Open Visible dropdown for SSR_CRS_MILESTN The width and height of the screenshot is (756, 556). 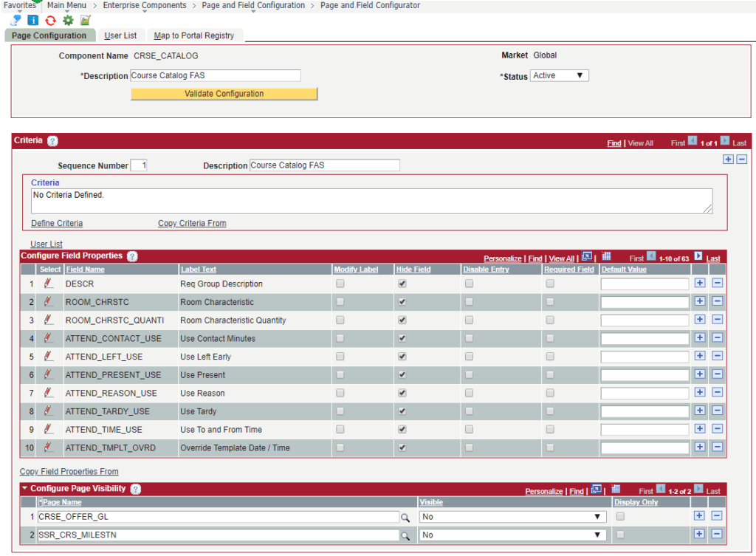pyautogui.click(x=512, y=535)
